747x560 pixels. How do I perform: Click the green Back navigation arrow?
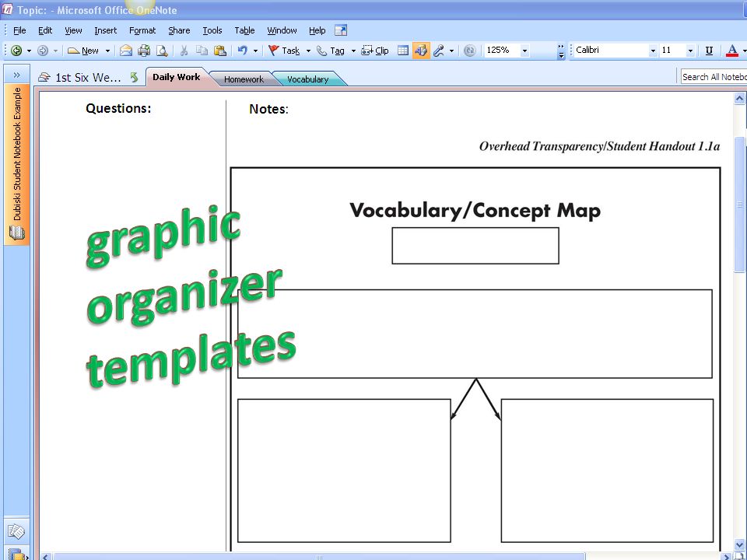(x=16, y=51)
